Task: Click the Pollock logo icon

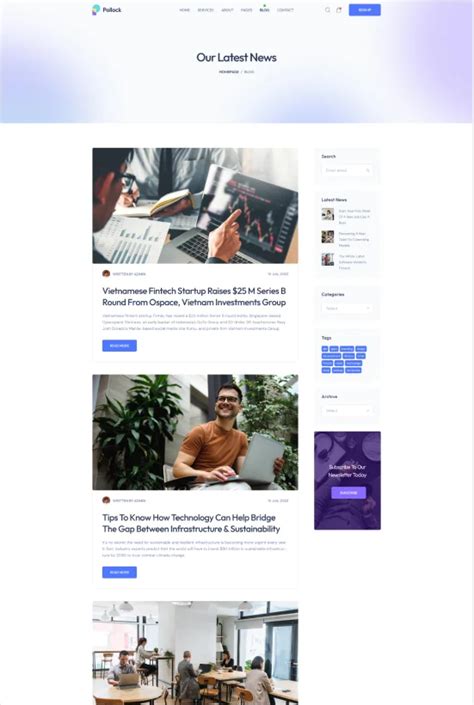Action: click(x=96, y=9)
